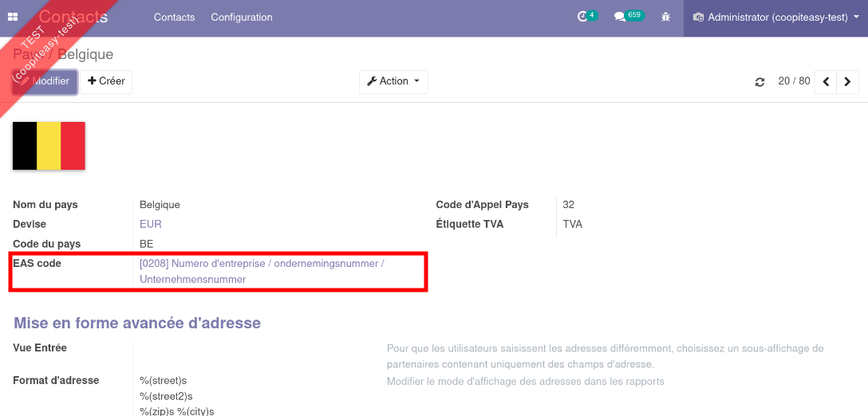
Task: Click the Belgium flag image
Action: tap(49, 146)
